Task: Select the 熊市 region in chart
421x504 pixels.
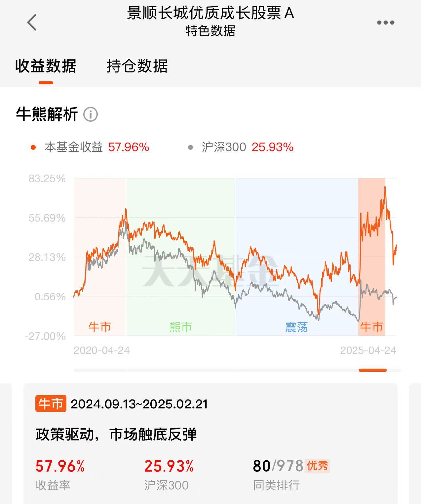Action: [x=181, y=257]
